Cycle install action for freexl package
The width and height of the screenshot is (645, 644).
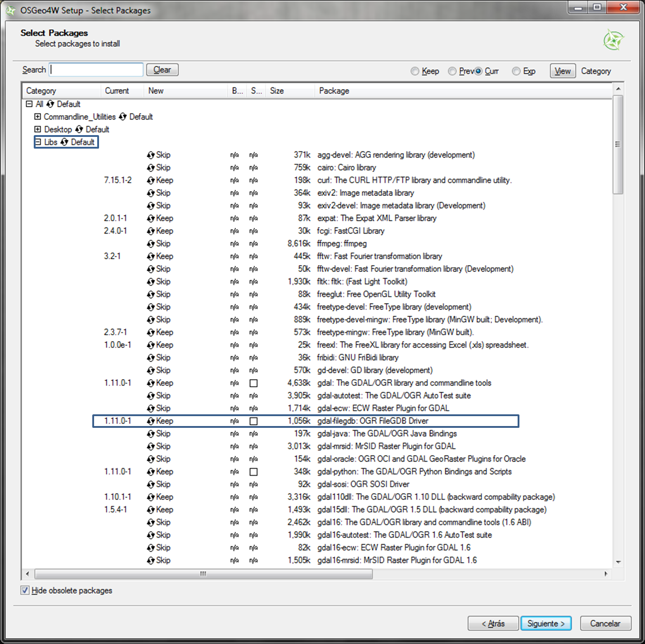[x=151, y=345]
